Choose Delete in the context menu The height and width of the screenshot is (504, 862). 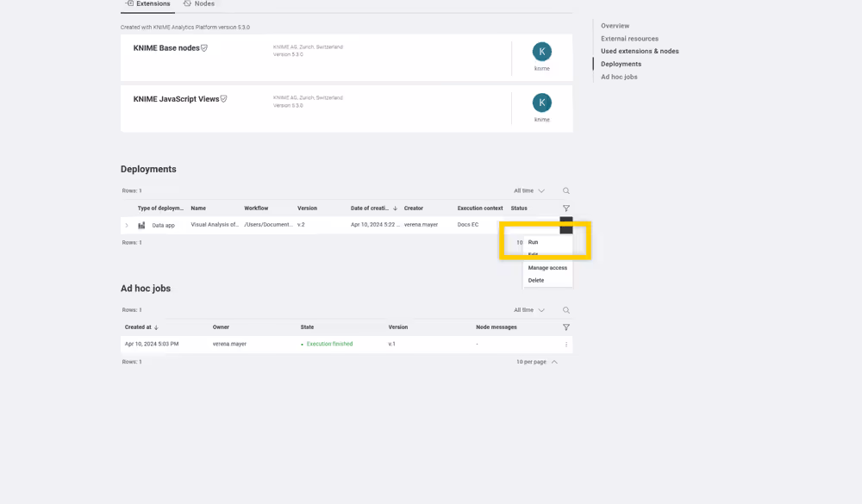(538, 280)
